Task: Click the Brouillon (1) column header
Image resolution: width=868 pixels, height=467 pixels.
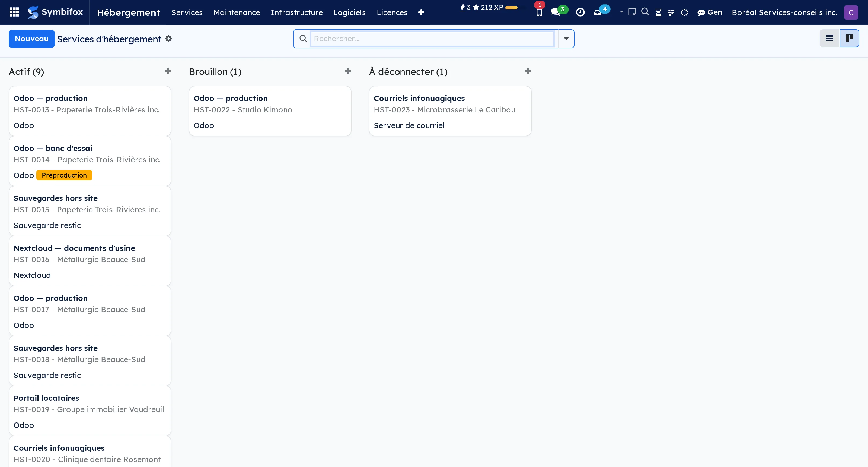Action: pyautogui.click(x=215, y=72)
